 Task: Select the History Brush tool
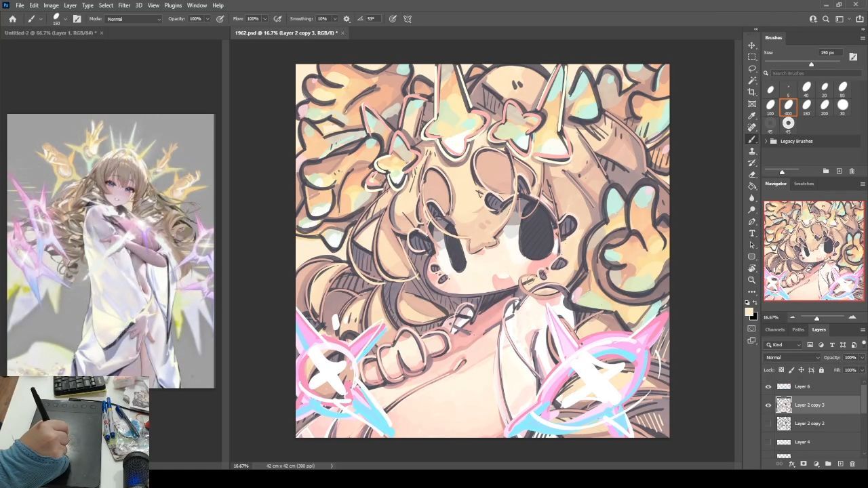[x=751, y=163]
